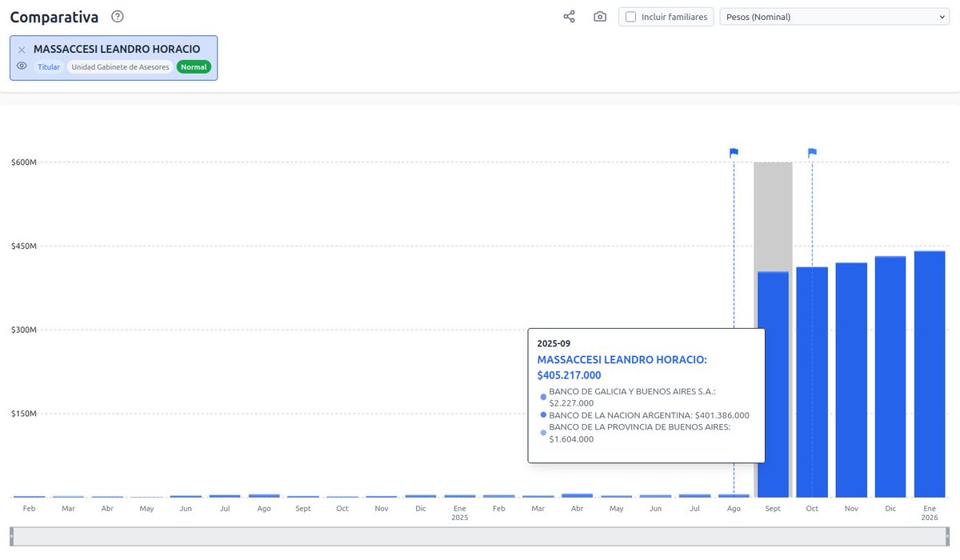This screenshot has height=560, width=960.
Task: Select the Ene 2026 bar
Action: (930, 374)
